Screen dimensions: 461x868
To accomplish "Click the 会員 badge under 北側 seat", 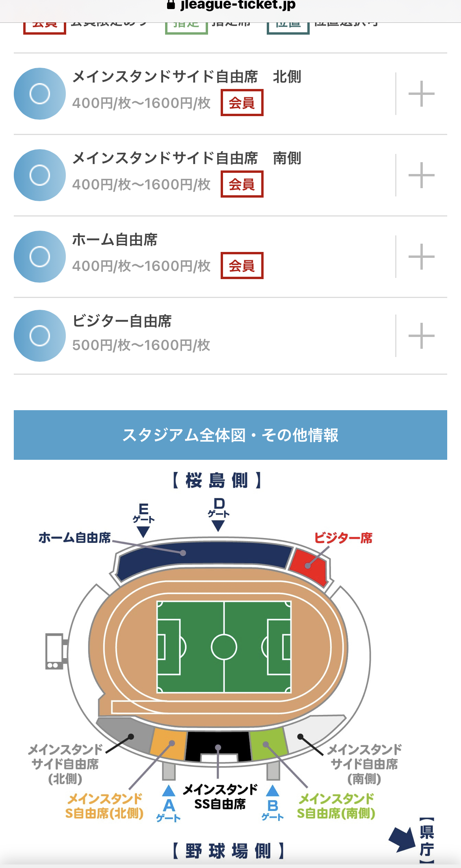I will 242,103.
